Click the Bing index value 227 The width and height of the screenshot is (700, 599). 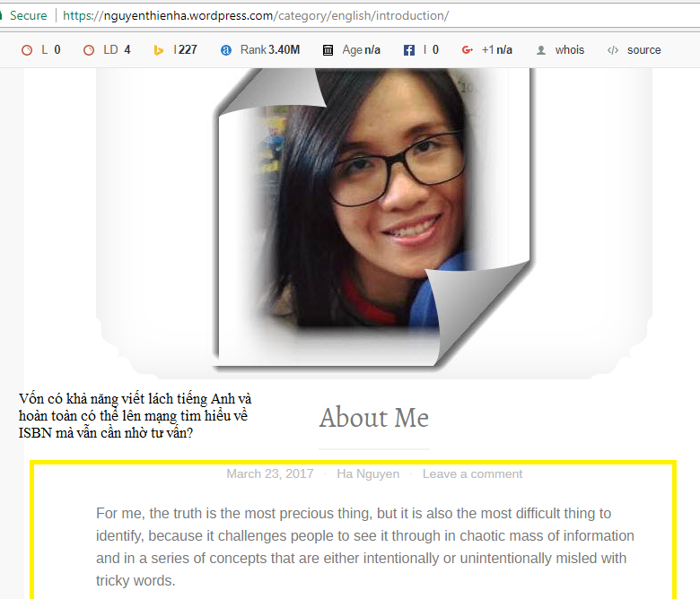coord(188,50)
